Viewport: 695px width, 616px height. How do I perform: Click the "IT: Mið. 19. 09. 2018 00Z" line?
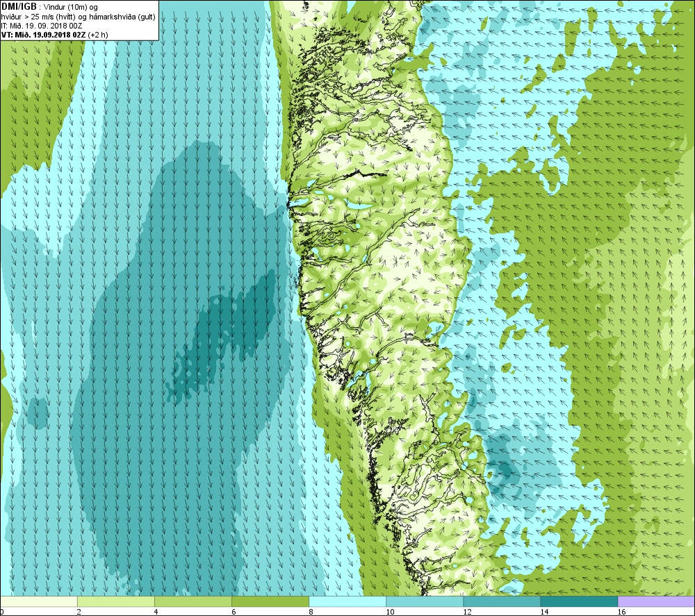click(x=42, y=26)
